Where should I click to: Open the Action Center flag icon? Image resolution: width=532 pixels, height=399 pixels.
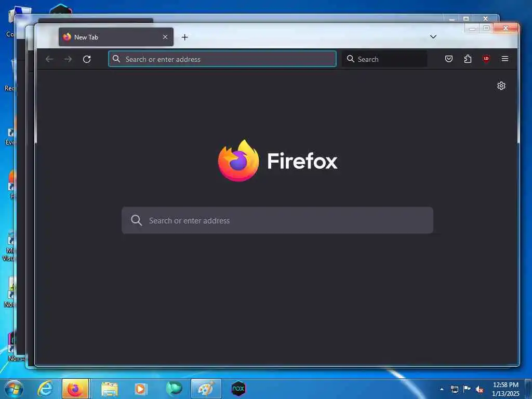(467, 389)
